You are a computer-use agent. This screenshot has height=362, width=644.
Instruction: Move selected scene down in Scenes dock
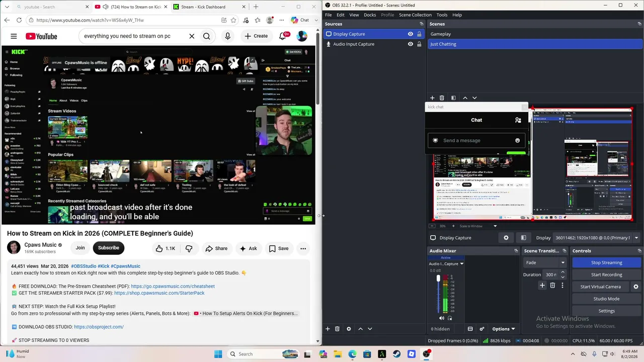[x=474, y=98]
